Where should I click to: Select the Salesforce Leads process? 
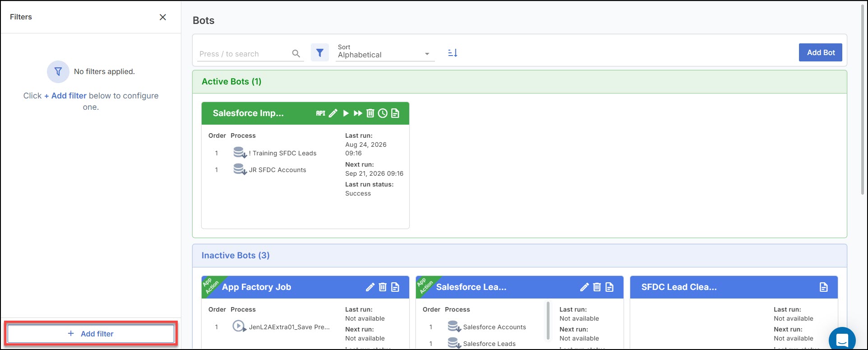489,344
